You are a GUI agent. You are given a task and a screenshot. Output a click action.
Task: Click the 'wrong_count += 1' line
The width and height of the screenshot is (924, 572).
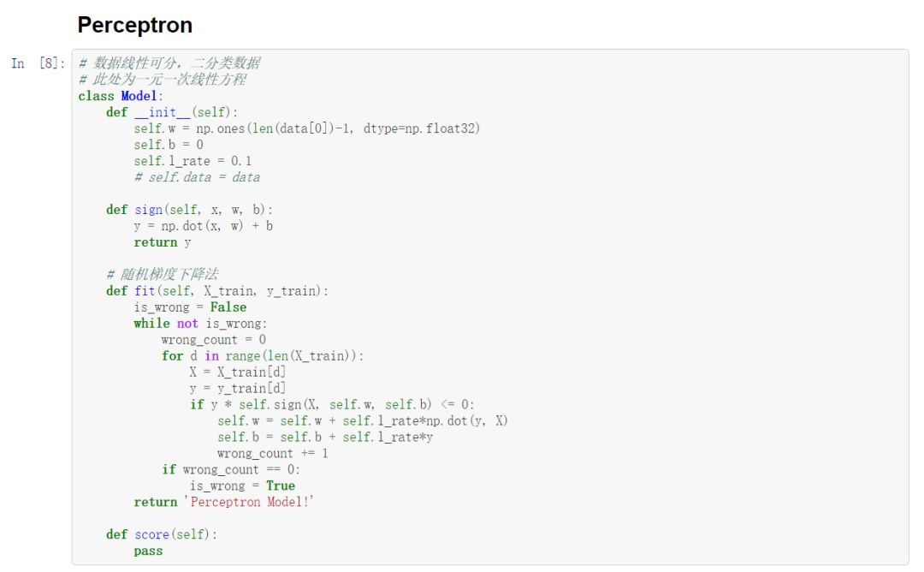tap(273, 453)
